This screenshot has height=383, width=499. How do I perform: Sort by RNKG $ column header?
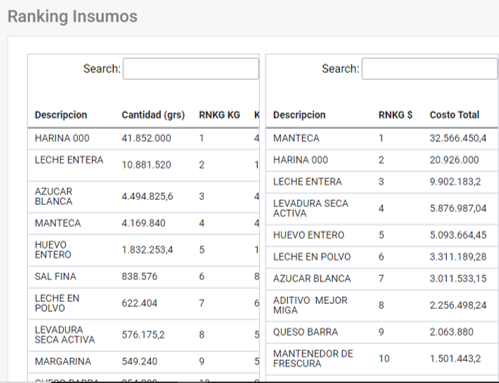point(395,115)
